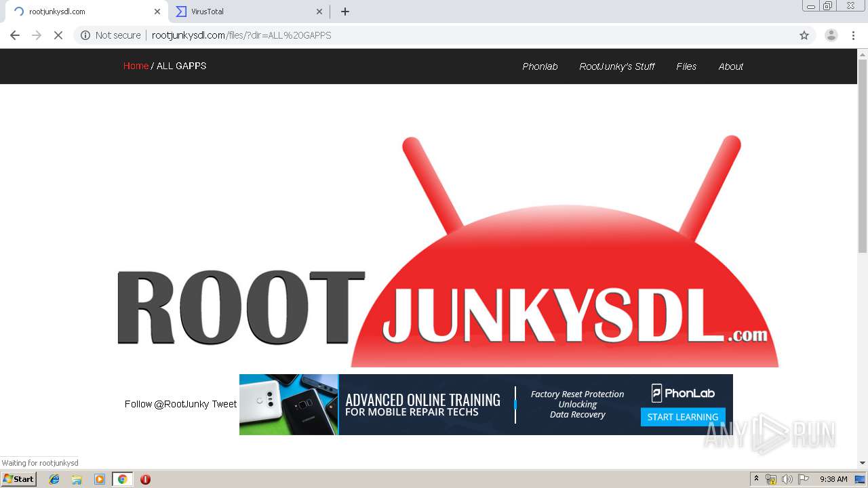Image resolution: width=868 pixels, height=488 pixels.
Task: Click show desktop button
Action: [x=861, y=479]
